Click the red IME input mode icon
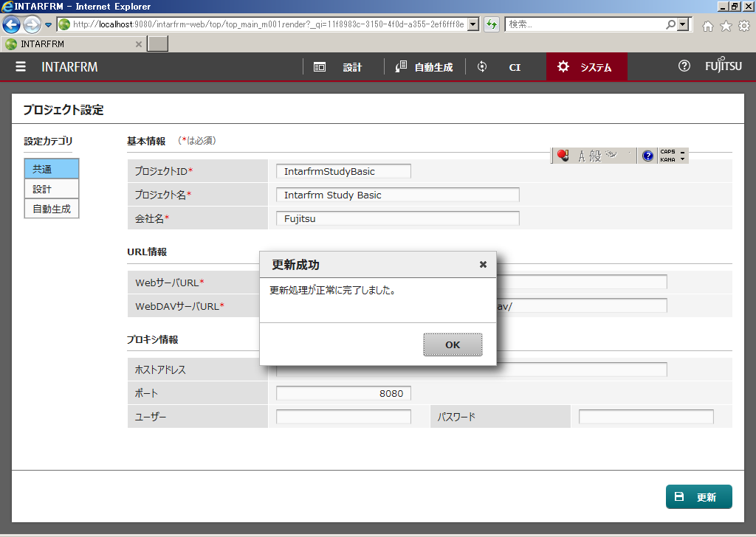 click(564, 155)
